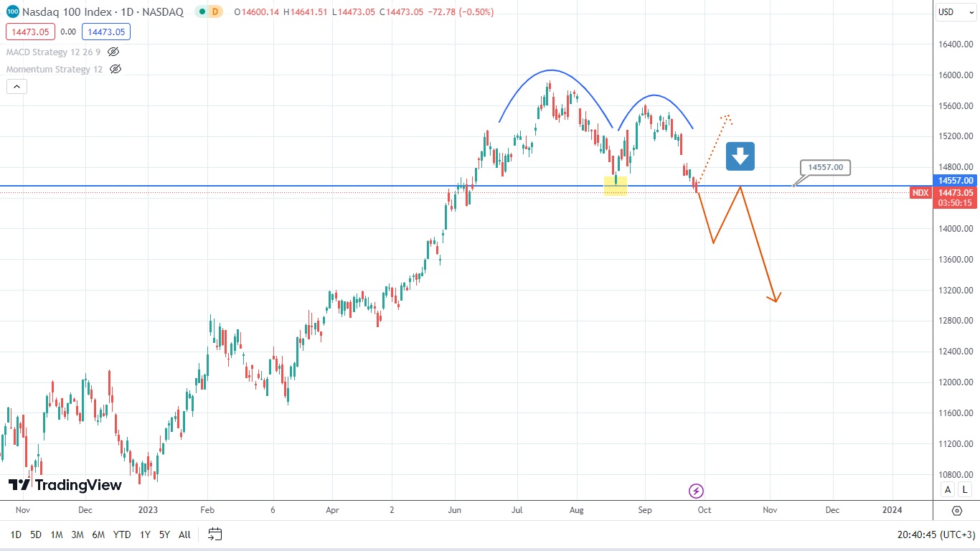The image size is (980, 551).
Task: Collapse the indicator legend with chevron
Action: pyautogui.click(x=17, y=87)
